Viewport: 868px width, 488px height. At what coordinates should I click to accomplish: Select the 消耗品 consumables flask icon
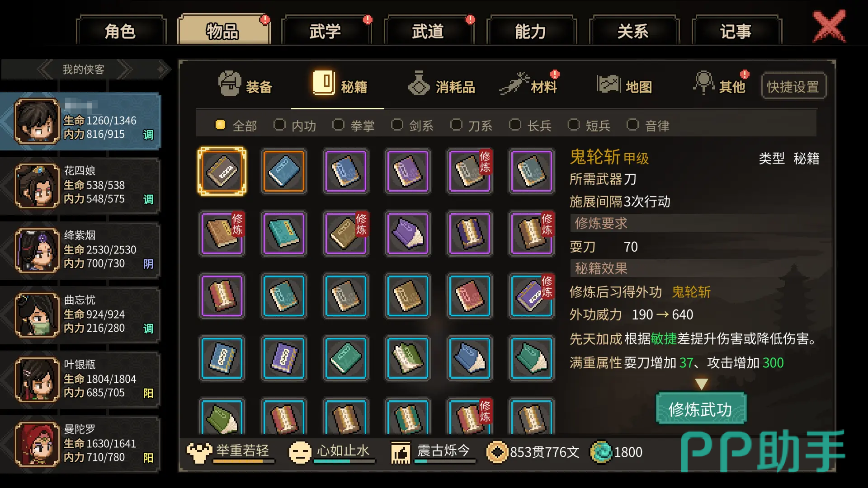tap(419, 83)
